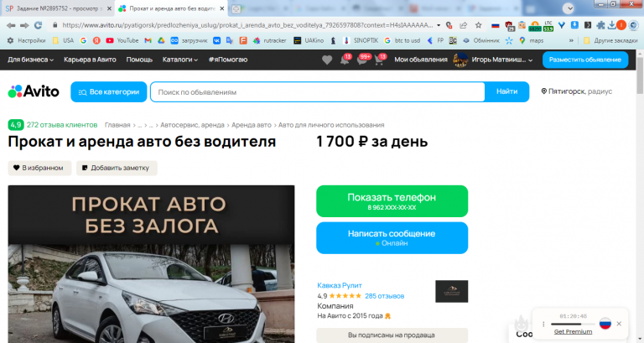Open the LTC price extension
644x343 pixels.
tap(548, 26)
